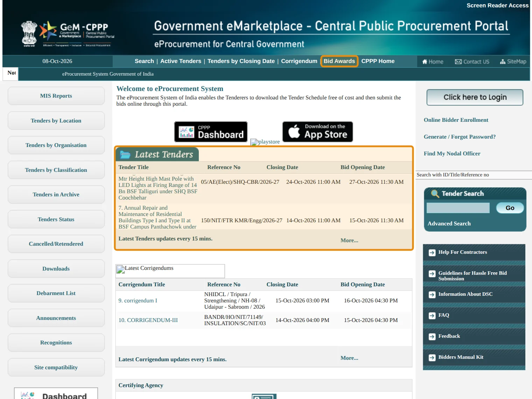The width and height of the screenshot is (532, 399).
Task: Open Generate / Forgot Password link
Action: tap(460, 137)
